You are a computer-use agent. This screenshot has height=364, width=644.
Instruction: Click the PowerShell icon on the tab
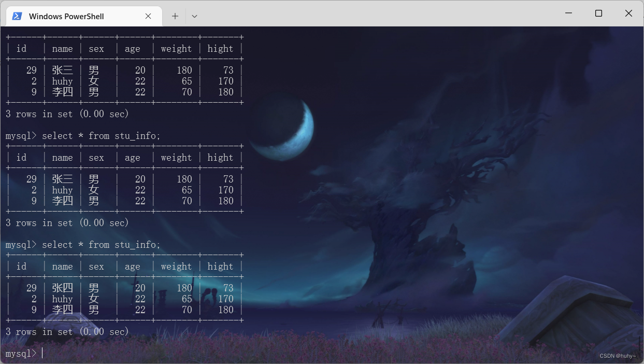(17, 16)
